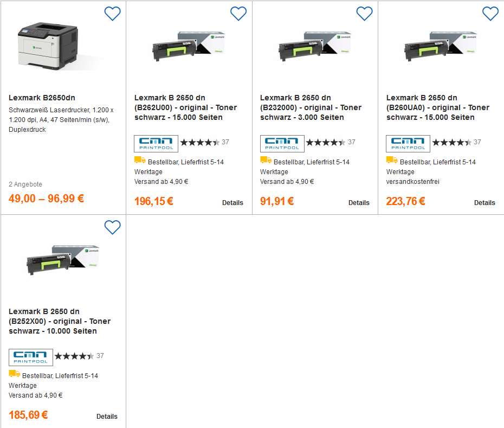Open B252X00 toner product image
The width and height of the screenshot is (504, 428).
(62, 263)
